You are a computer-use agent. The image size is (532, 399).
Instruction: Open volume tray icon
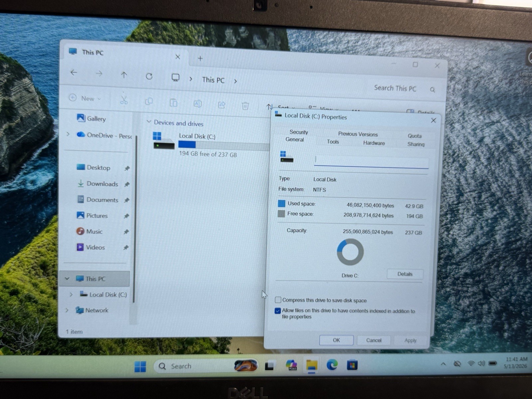point(481,363)
